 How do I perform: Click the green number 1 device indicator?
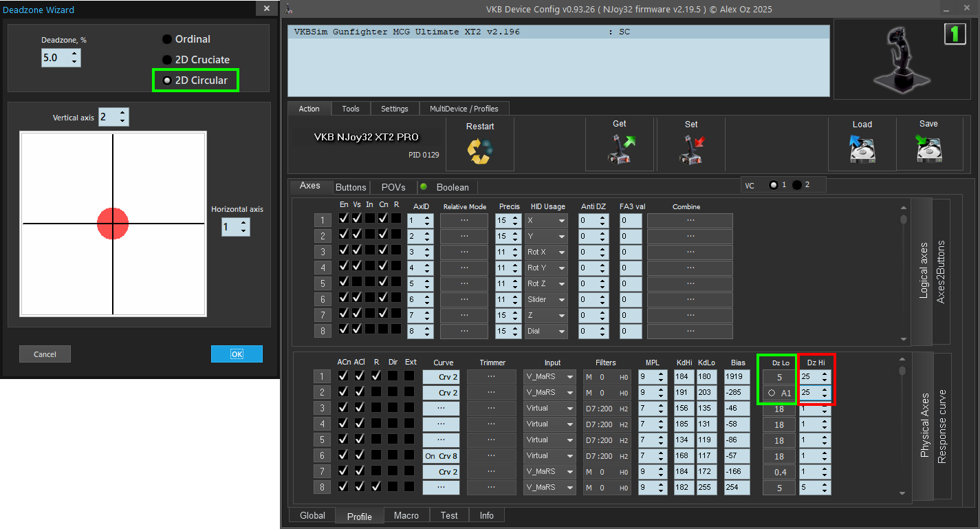point(955,34)
